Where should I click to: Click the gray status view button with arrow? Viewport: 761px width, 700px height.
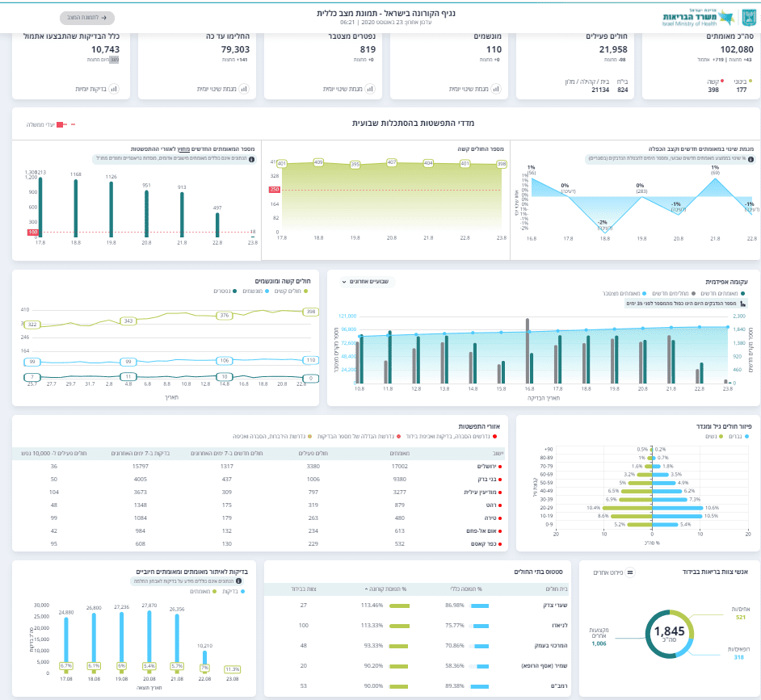(87, 18)
